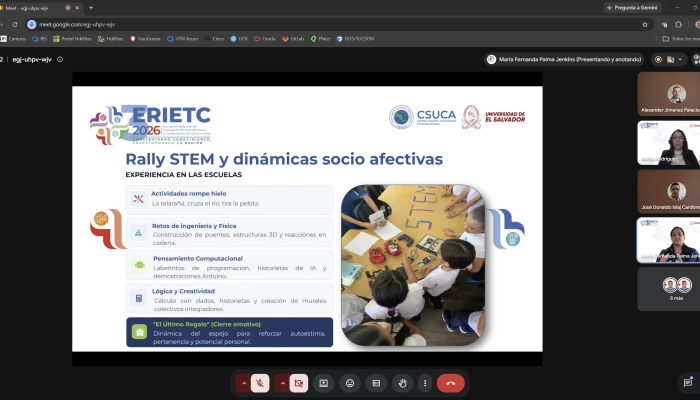Click the shared presentation slide
Screen dimensions: 700x400
[x=307, y=219]
